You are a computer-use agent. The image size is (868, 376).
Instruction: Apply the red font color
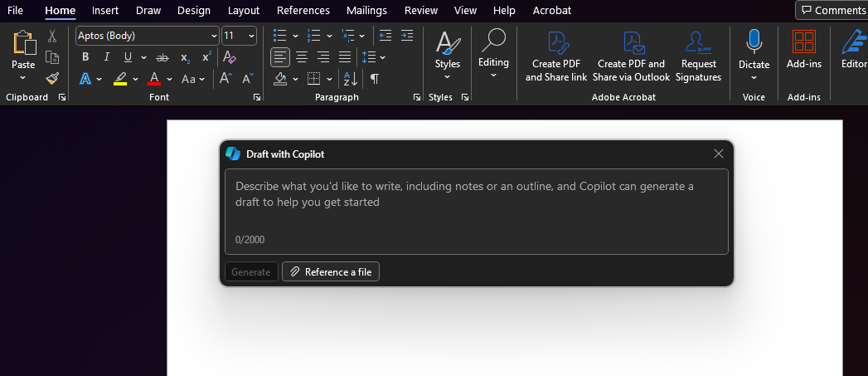click(x=154, y=79)
